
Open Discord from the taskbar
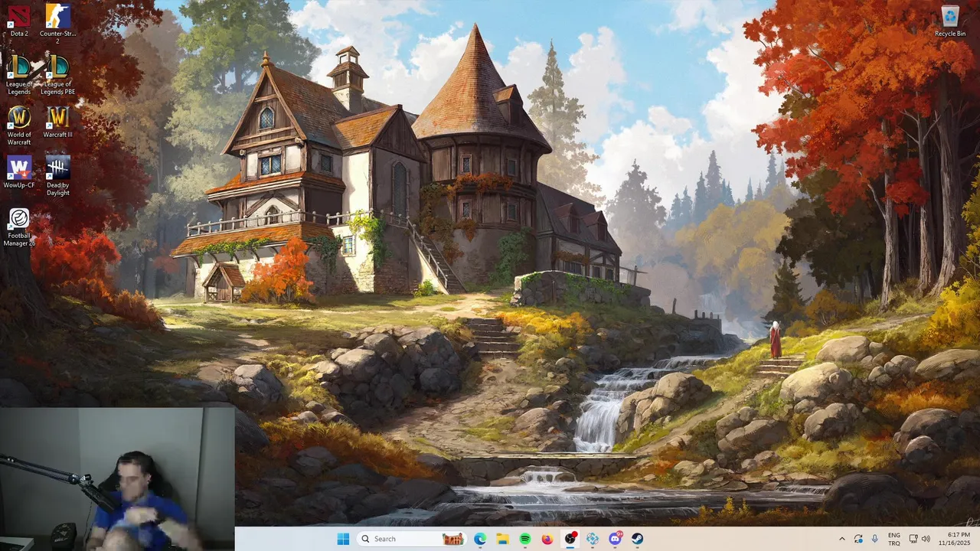click(615, 539)
